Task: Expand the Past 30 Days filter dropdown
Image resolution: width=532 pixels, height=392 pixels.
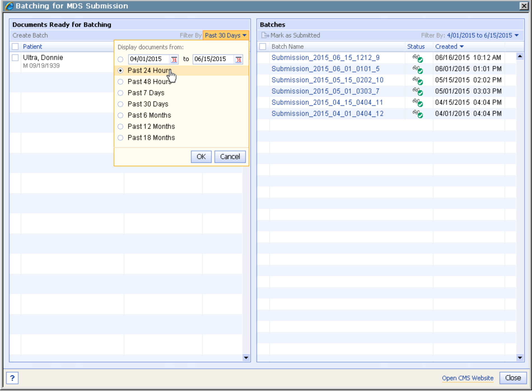Action: coord(225,35)
